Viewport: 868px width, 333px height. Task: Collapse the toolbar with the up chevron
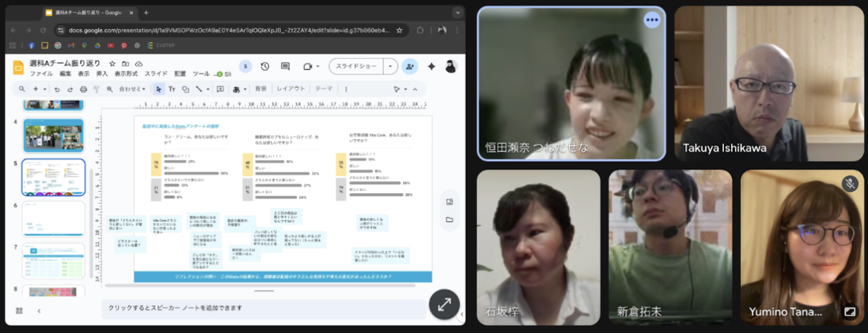tap(415, 89)
